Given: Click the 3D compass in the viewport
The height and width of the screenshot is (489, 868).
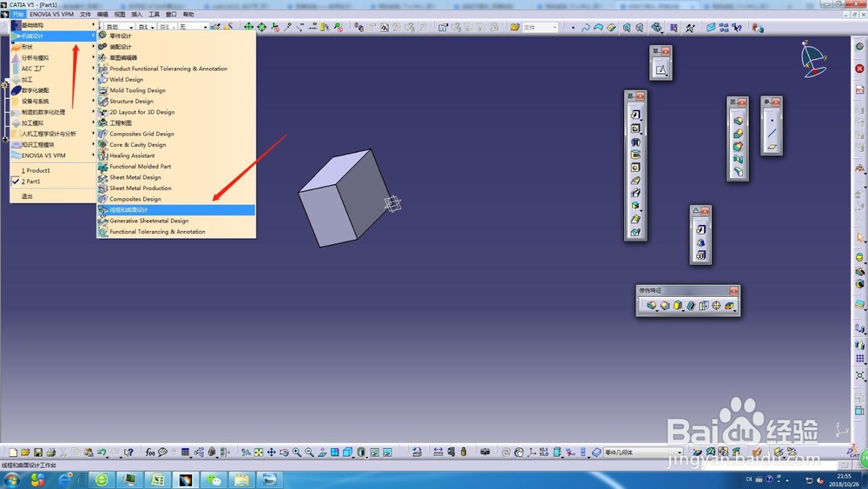Looking at the screenshot, I should pos(813,59).
